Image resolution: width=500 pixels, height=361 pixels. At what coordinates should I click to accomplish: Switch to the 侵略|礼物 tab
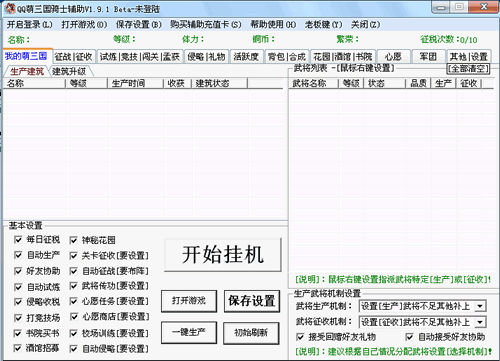pos(207,57)
